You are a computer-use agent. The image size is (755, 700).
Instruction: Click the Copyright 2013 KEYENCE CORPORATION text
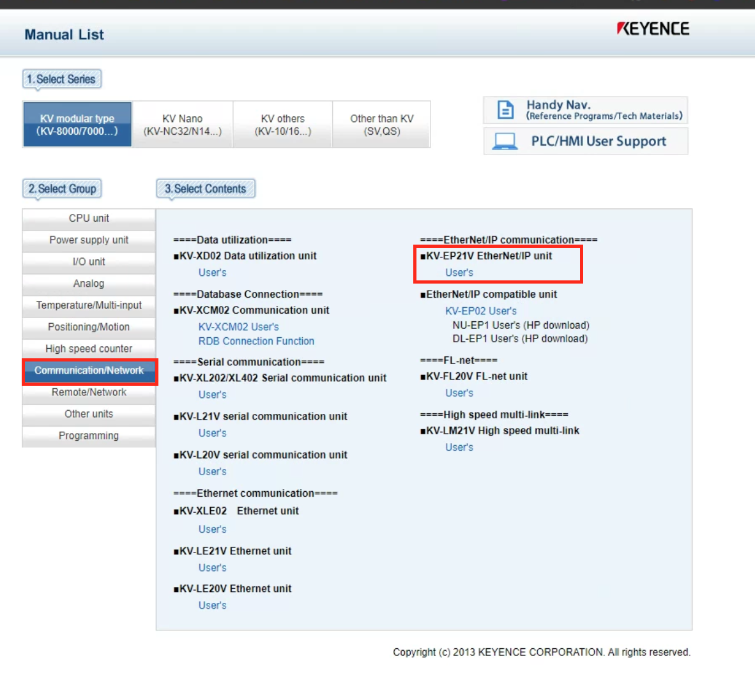(542, 652)
